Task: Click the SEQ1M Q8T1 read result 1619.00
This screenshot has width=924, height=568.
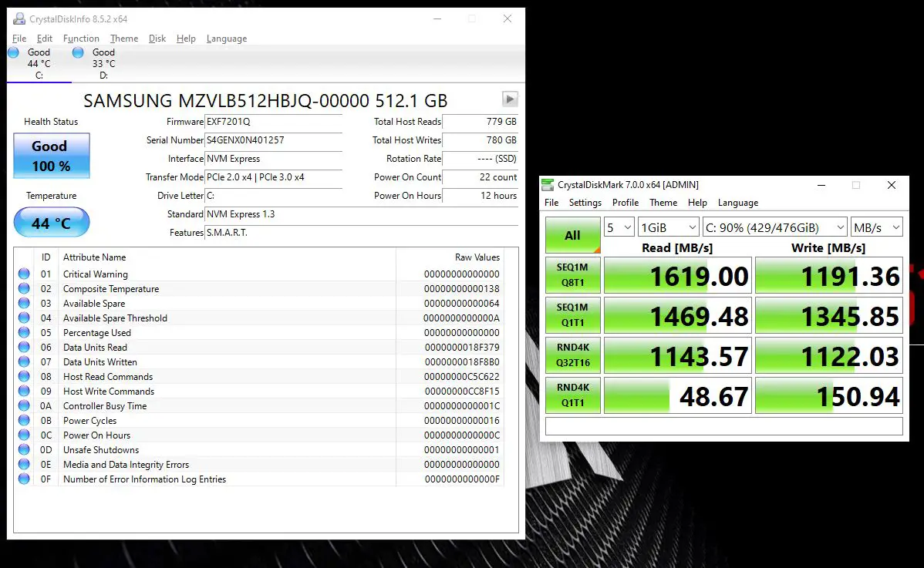Action: pos(678,275)
